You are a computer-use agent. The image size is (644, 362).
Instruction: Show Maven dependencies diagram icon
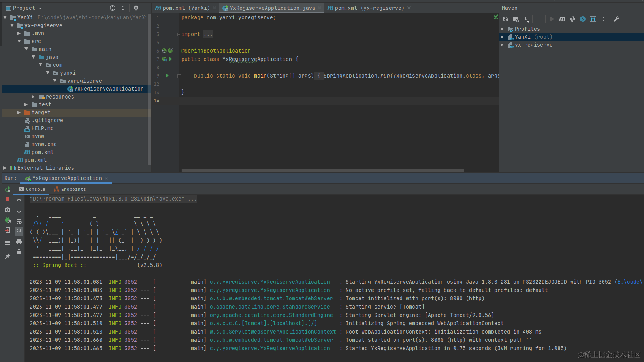(593, 19)
